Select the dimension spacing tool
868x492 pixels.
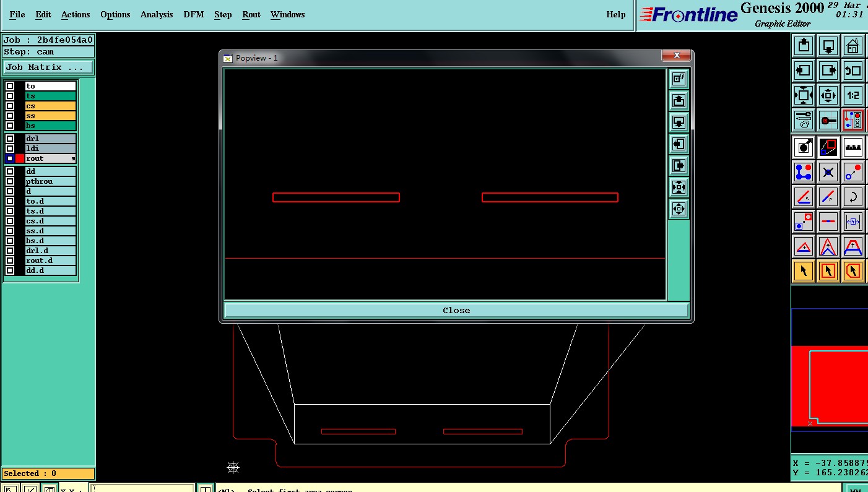point(853,222)
